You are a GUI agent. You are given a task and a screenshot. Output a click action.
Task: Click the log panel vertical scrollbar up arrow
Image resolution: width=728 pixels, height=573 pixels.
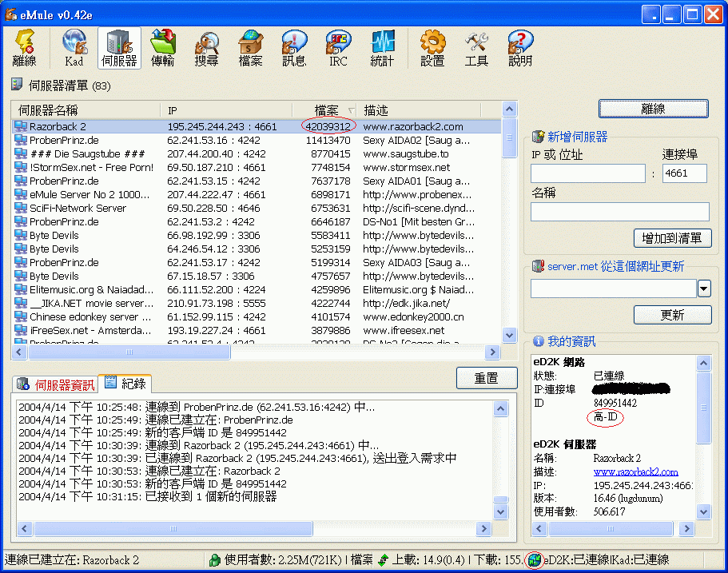pyautogui.click(x=500, y=408)
